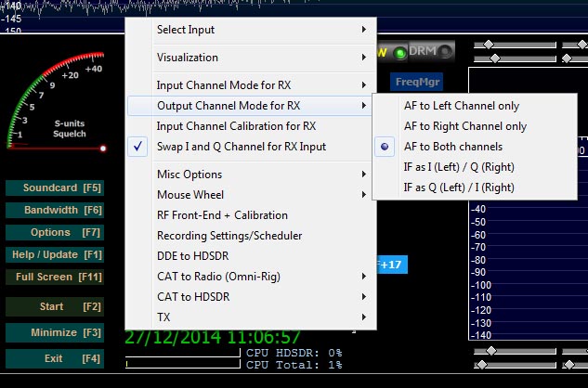Click the CPU Total: 1% readout
The width and height of the screenshot is (588, 388).
(x=294, y=365)
